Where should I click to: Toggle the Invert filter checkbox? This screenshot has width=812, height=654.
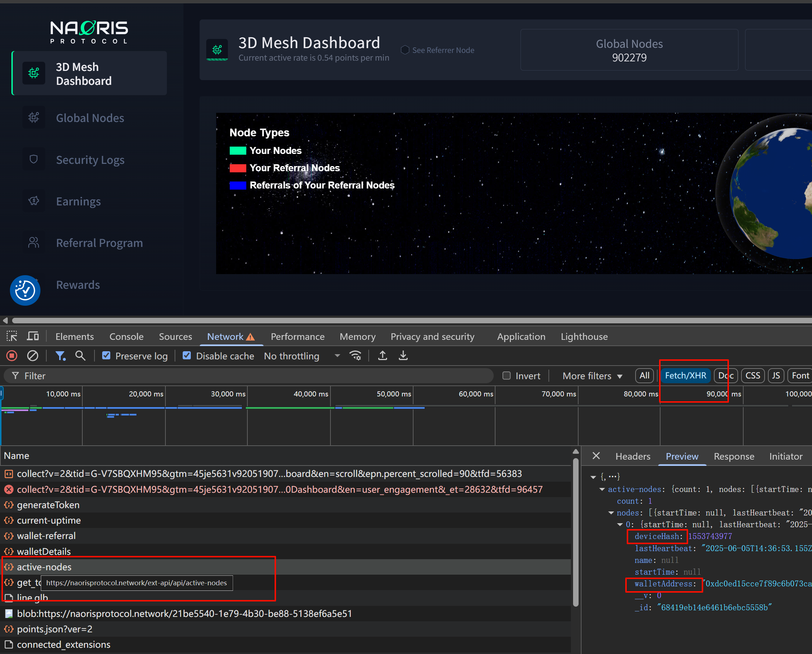click(x=507, y=375)
